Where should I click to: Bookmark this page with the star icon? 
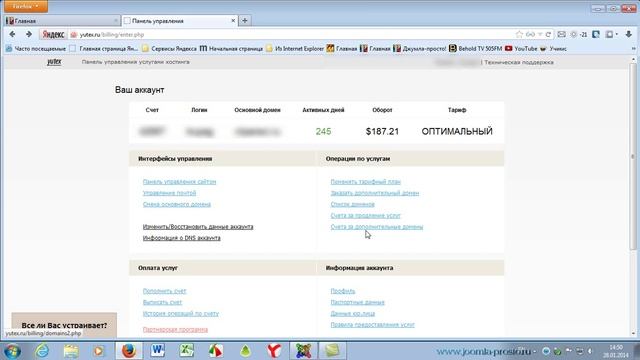[519, 35]
